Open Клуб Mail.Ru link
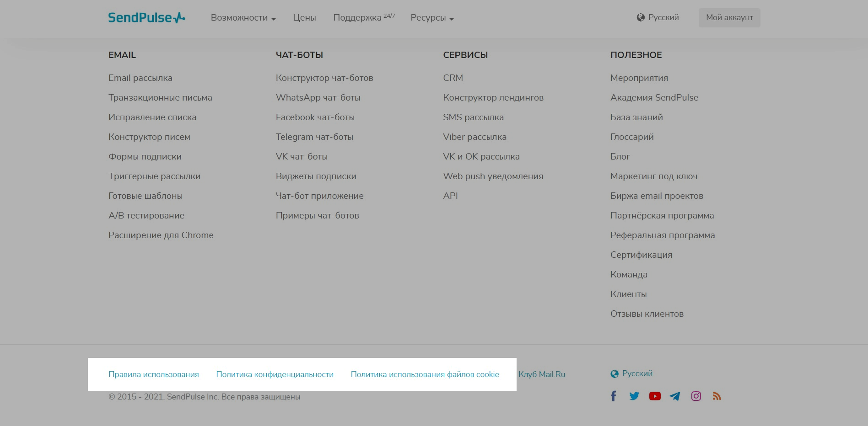Viewport: 868px width, 426px height. [x=542, y=374]
